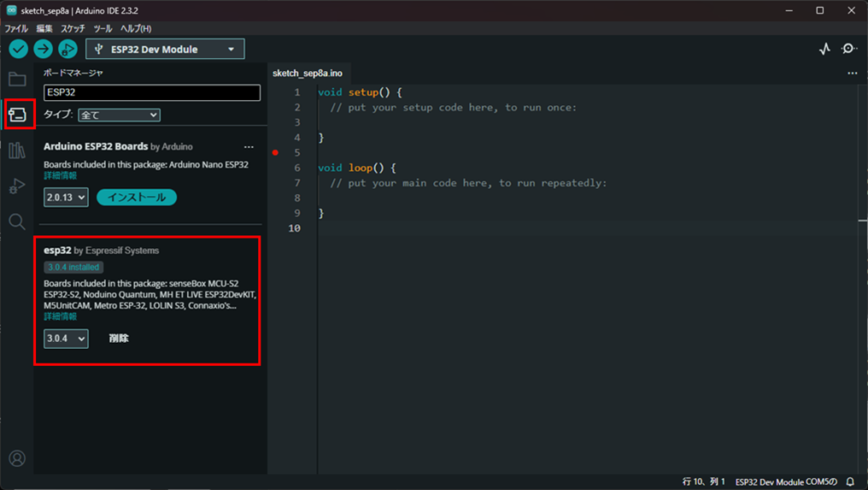Click the Arduino ESP32 Boards title
The width and height of the screenshot is (868, 490).
point(96,146)
